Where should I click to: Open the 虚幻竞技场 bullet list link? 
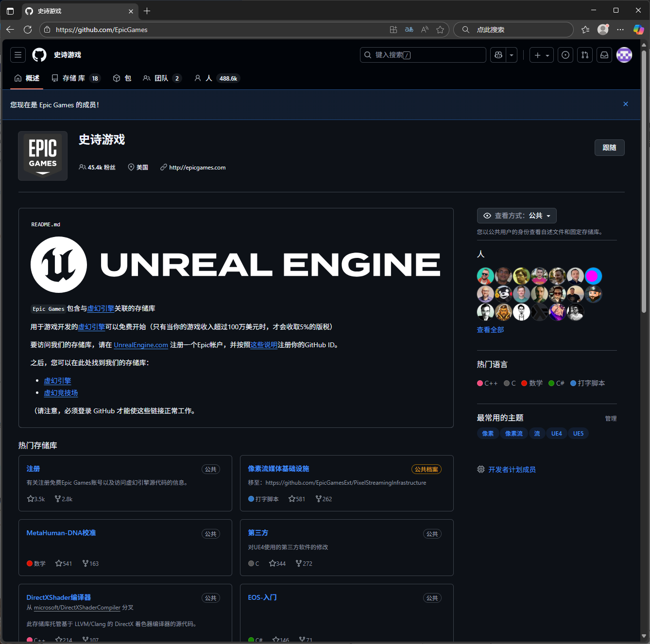coord(61,393)
